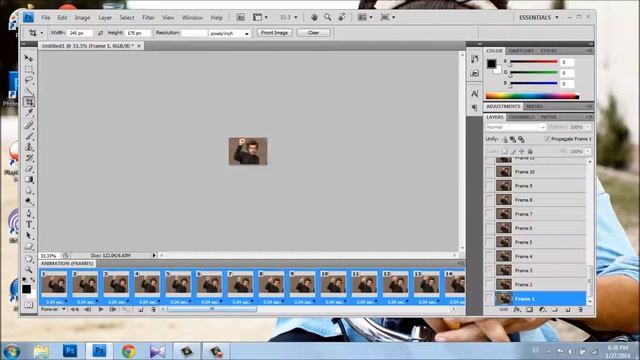The width and height of the screenshot is (640, 360).
Task: Click the Clear button in options bar
Action: pos(313,33)
